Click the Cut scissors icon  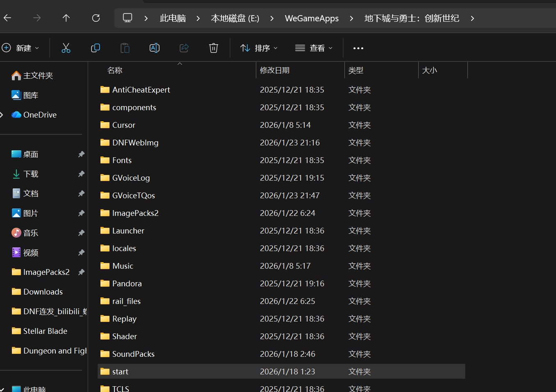point(66,48)
